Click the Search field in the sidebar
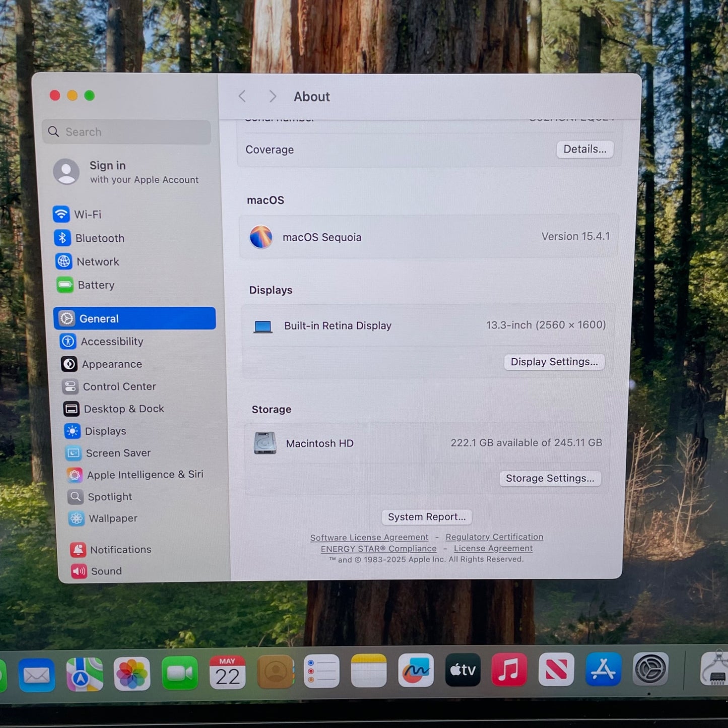 click(126, 132)
